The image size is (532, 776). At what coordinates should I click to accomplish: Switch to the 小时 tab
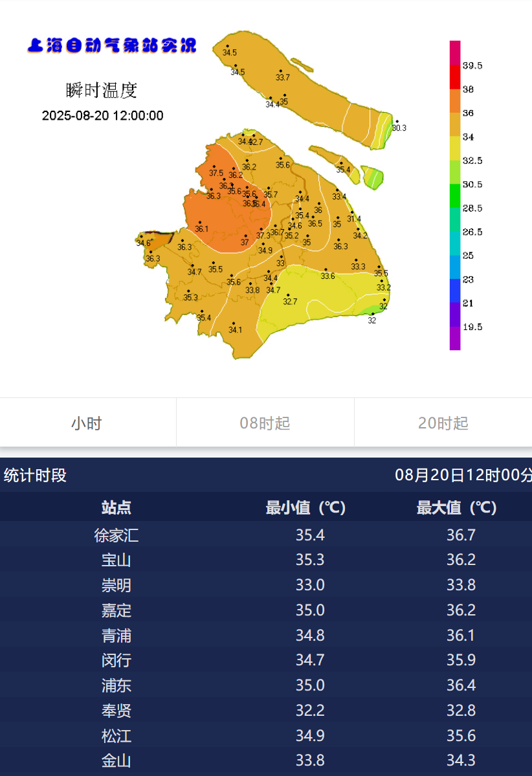pos(87,423)
